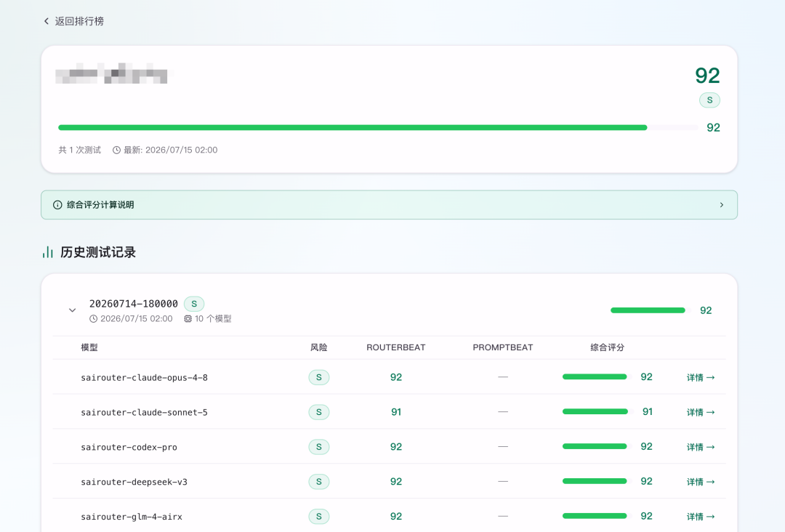Click the S risk badge for sairouter-codex-pro
The image size is (785, 532).
(319, 447)
